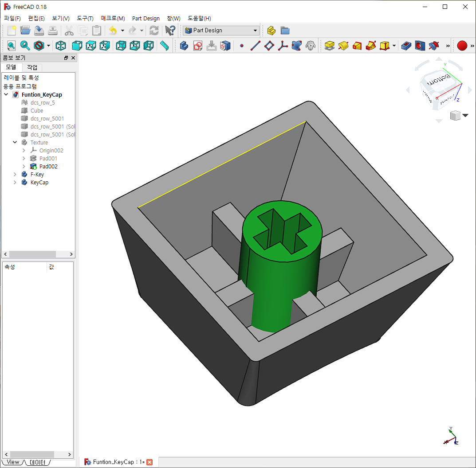Screen dimensions: 476x468
Task: Open the additive primitive dropdown arrow
Action: 394,46
